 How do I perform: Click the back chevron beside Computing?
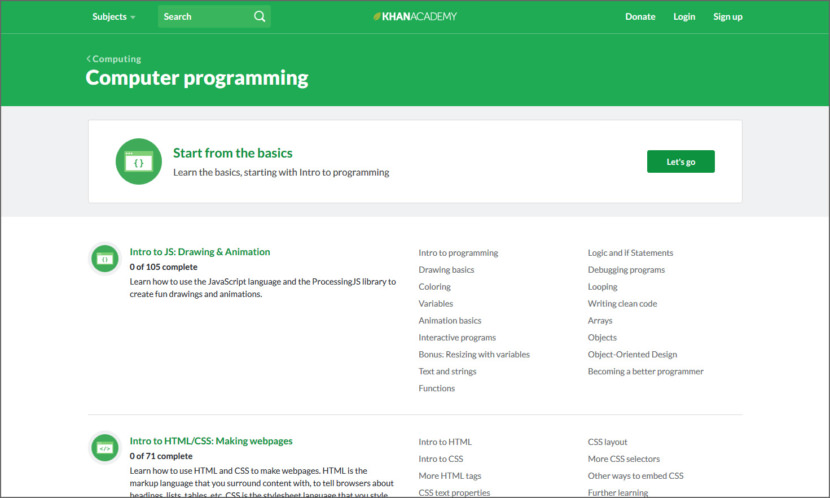88,59
